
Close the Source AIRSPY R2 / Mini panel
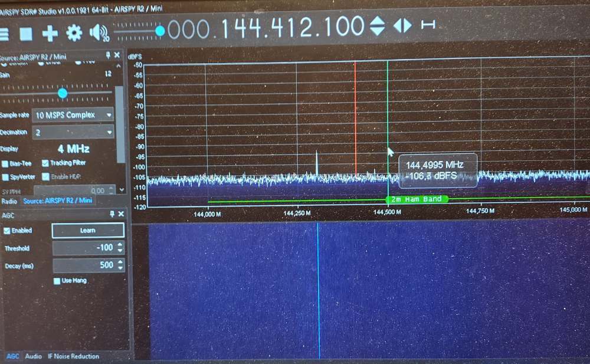coord(117,55)
